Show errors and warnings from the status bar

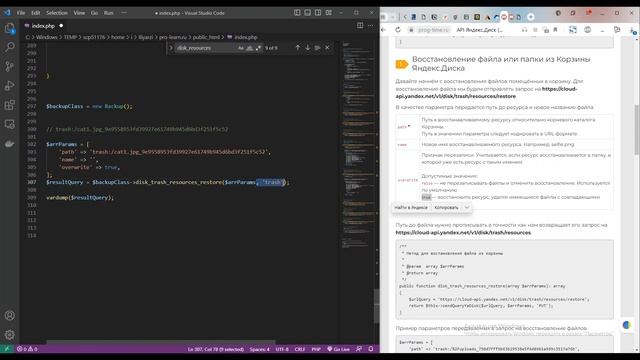click(x=27, y=349)
